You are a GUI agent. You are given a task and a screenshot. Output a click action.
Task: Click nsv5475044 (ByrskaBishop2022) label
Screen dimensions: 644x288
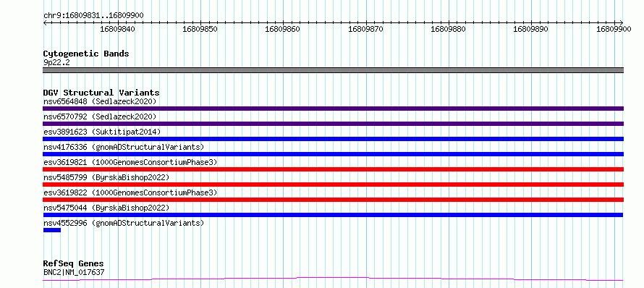click(106, 208)
